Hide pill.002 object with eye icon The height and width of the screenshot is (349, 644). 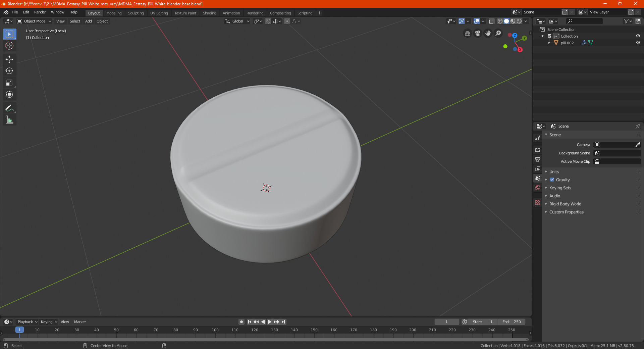[x=638, y=43]
